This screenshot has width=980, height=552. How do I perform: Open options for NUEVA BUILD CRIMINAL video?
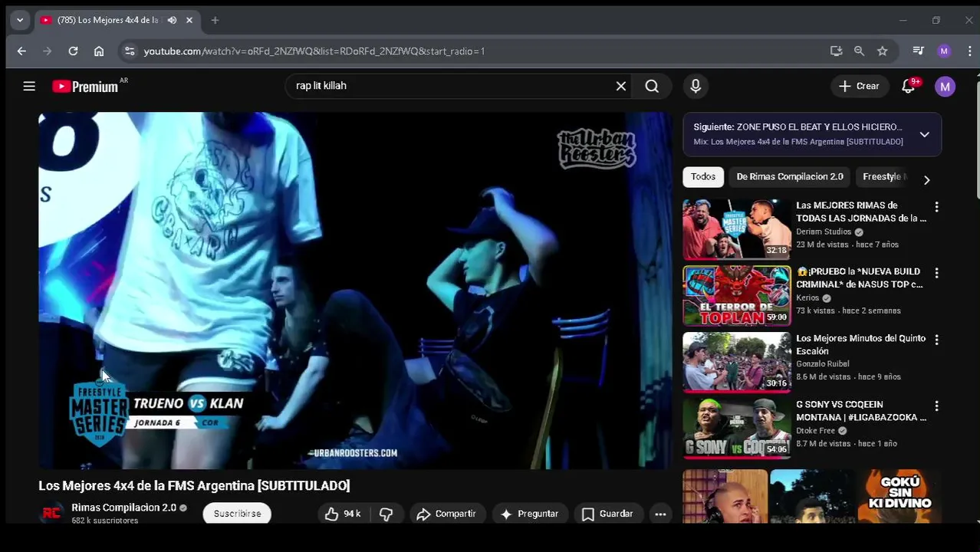point(936,273)
